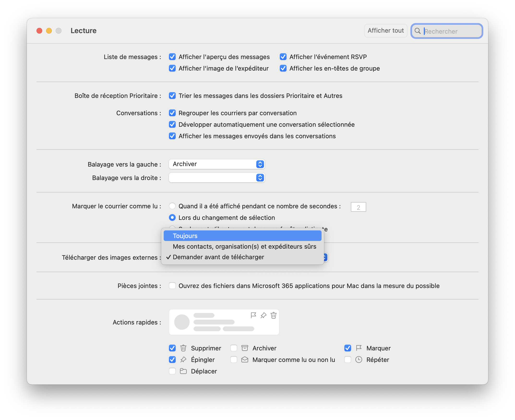
Task: Click the magnifying glass search icon
Action: point(417,31)
